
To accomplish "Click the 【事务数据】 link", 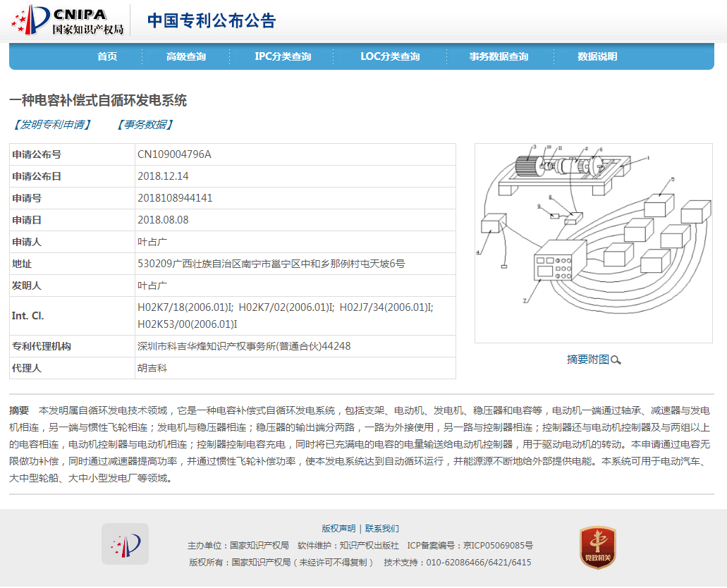I will pyautogui.click(x=145, y=124).
